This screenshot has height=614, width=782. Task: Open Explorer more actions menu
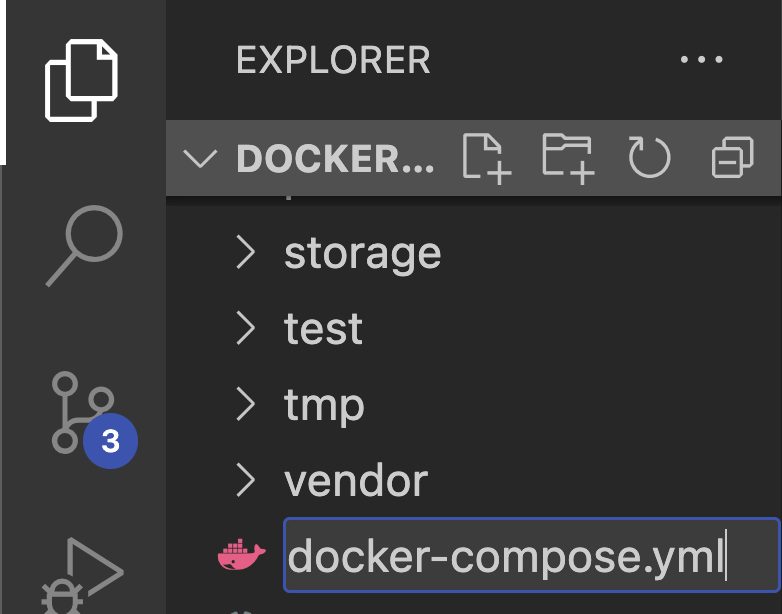(700, 60)
